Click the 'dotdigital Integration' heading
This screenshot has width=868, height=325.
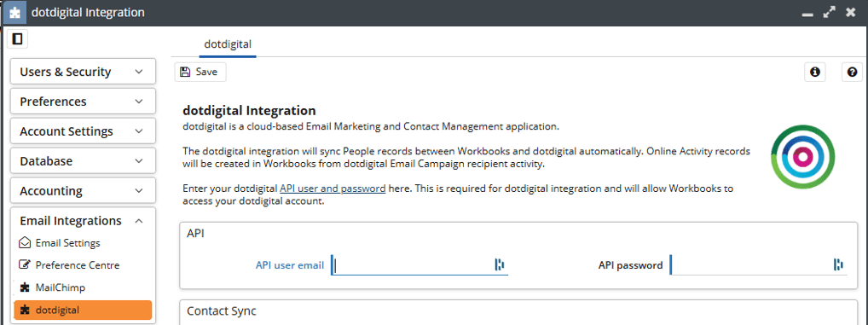249,110
